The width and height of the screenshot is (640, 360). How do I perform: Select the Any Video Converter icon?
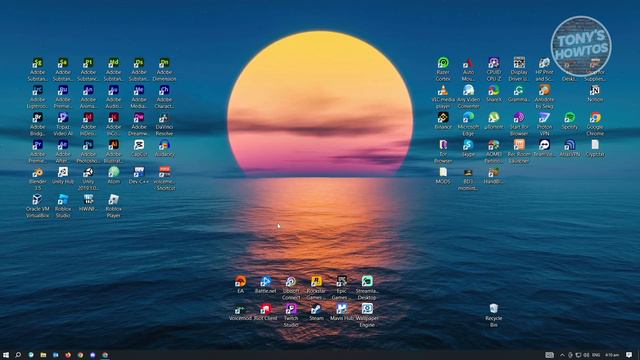click(x=468, y=90)
